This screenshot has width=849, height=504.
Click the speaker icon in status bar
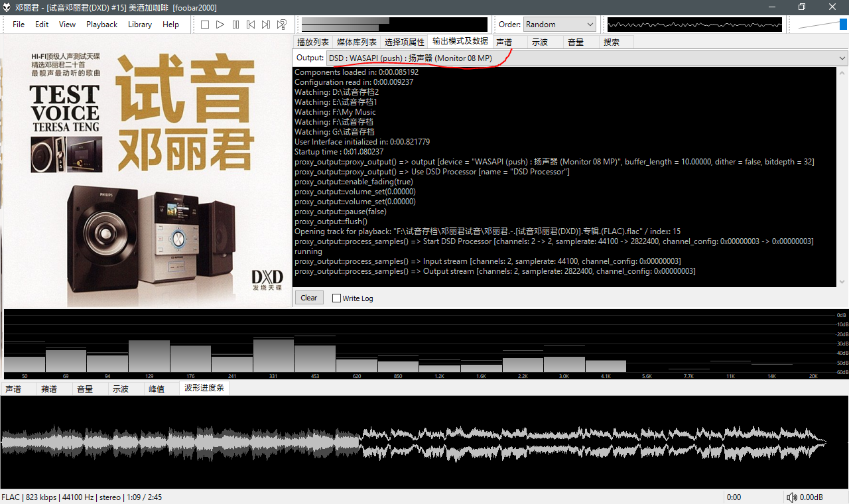click(x=791, y=497)
